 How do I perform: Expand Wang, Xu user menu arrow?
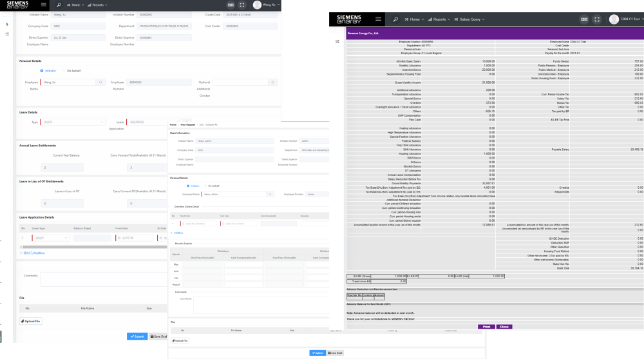(x=278, y=5)
